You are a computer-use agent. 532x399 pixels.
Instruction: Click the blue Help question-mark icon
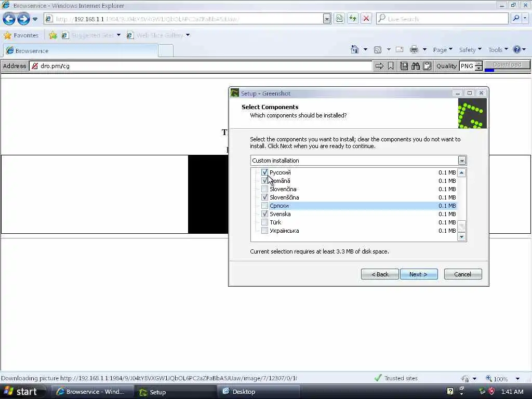pyautogui.click(x=517, y=49)
